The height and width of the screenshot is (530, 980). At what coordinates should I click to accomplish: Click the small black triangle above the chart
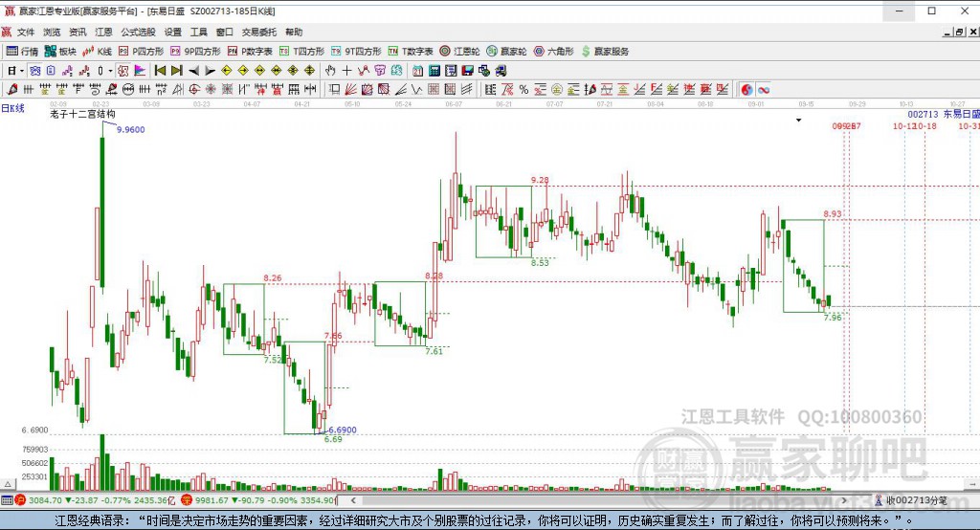pyautogui.click(x=799, y=120)
